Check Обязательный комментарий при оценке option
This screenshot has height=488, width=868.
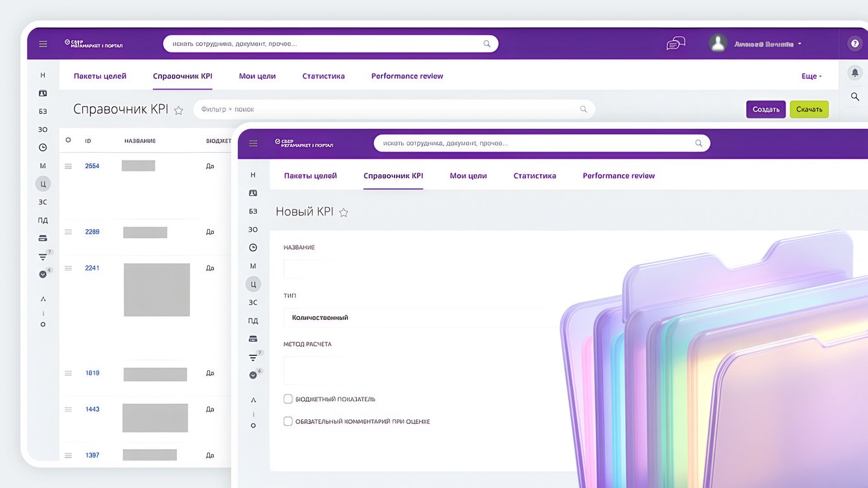click(x=288, y=421)
